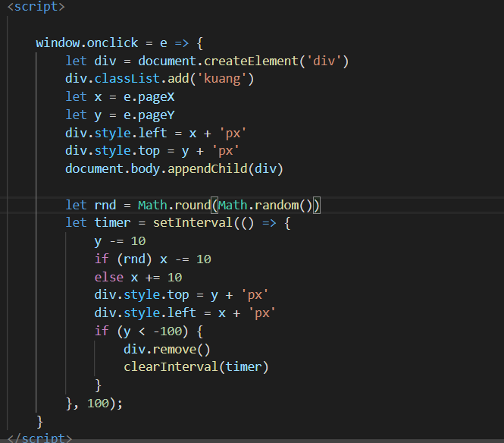Screen dimensions: 504x443
Task: Click the 'kuang' class name string
Action: coord(222,79)
